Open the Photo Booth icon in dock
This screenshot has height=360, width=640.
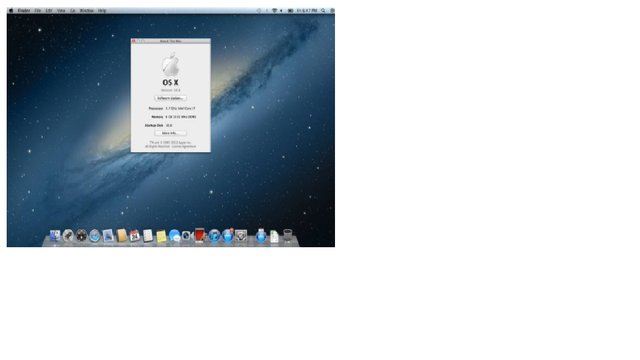(200, 236)
